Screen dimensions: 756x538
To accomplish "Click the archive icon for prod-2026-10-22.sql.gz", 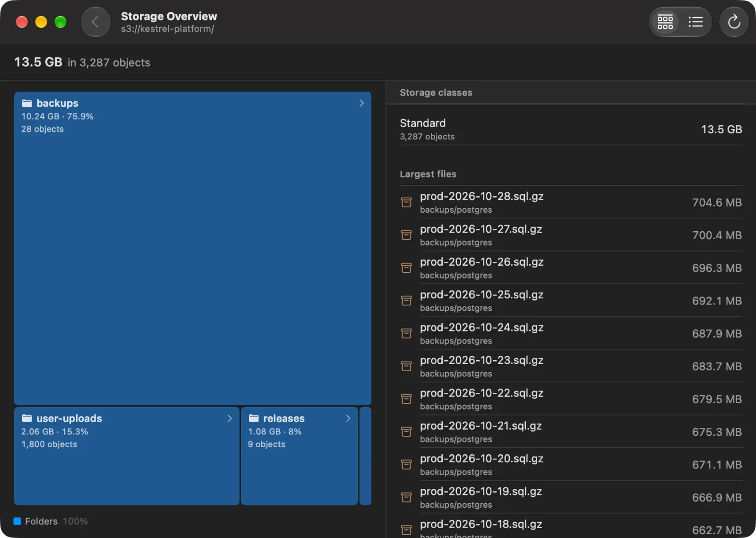I will click(x=406, y=399).
